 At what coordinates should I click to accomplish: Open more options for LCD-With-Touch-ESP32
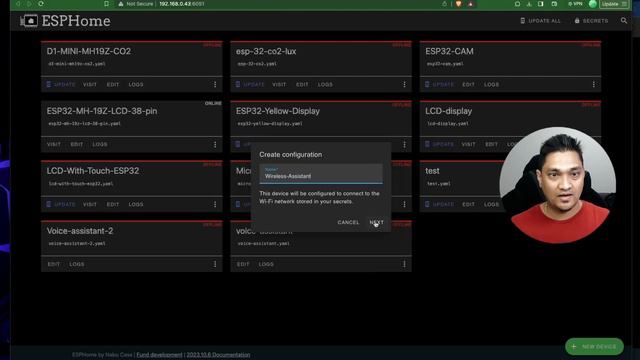tap(215, 204)
